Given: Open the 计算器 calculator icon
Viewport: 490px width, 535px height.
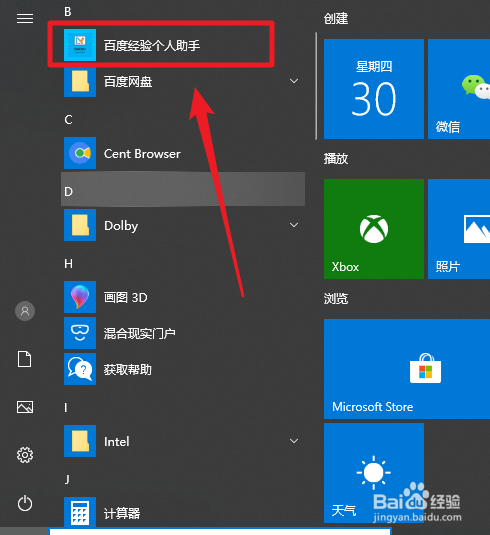Looking at the screenshot, I should tap(80, 512).
